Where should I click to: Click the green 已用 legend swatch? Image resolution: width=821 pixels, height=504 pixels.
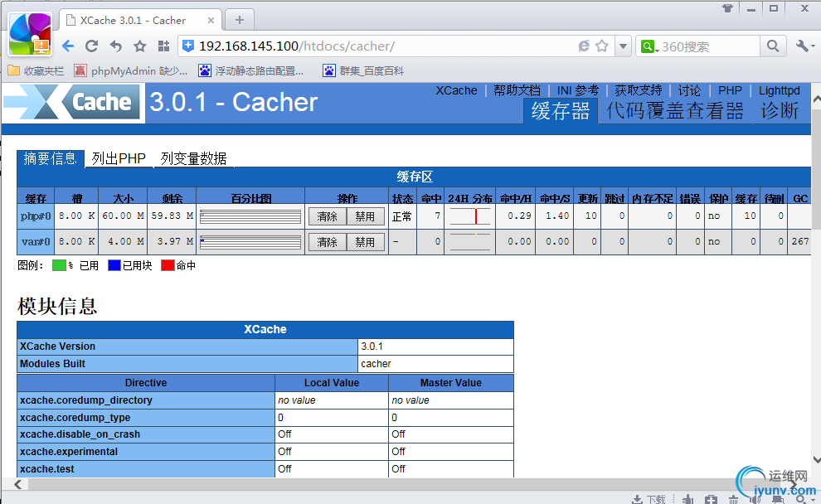(x=59, y=265)
